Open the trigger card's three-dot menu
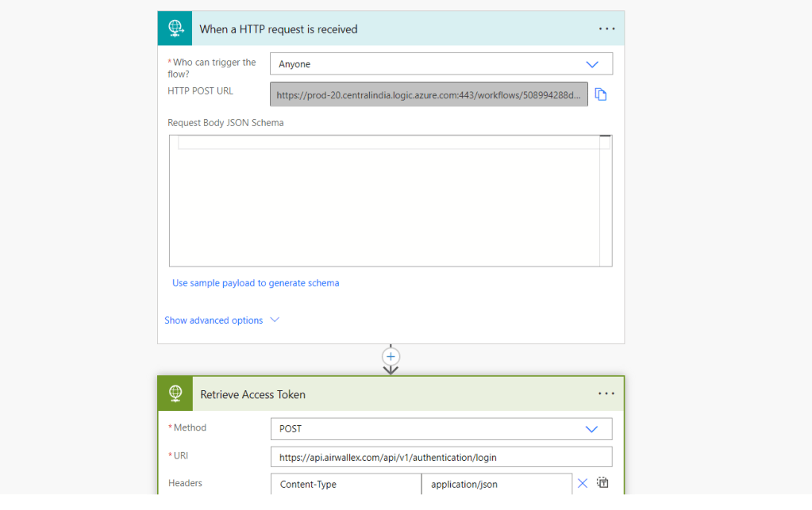This screenshot has width=812, height=510. [606, 29]
